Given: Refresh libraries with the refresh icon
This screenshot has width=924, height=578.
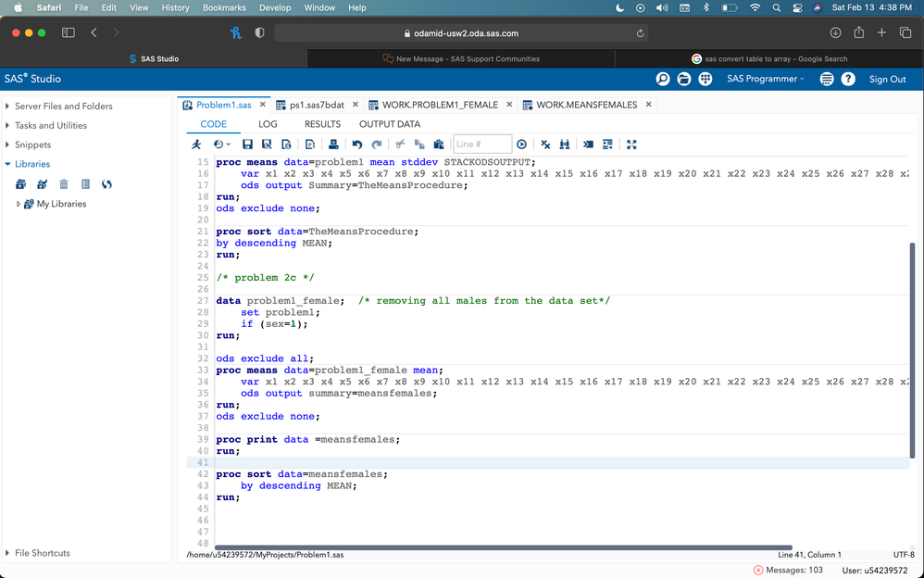Looking at the screenshot, I should point(106,184).
